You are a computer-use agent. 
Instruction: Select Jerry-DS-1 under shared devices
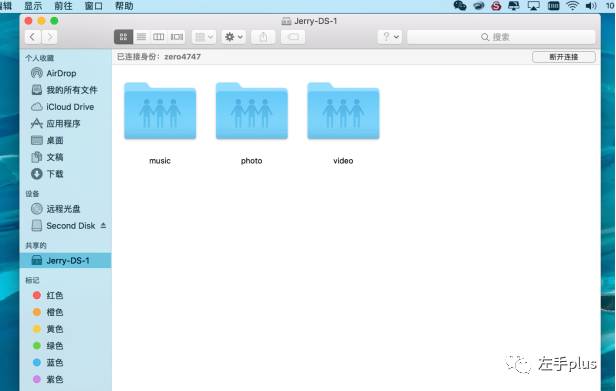coord(66,260)
